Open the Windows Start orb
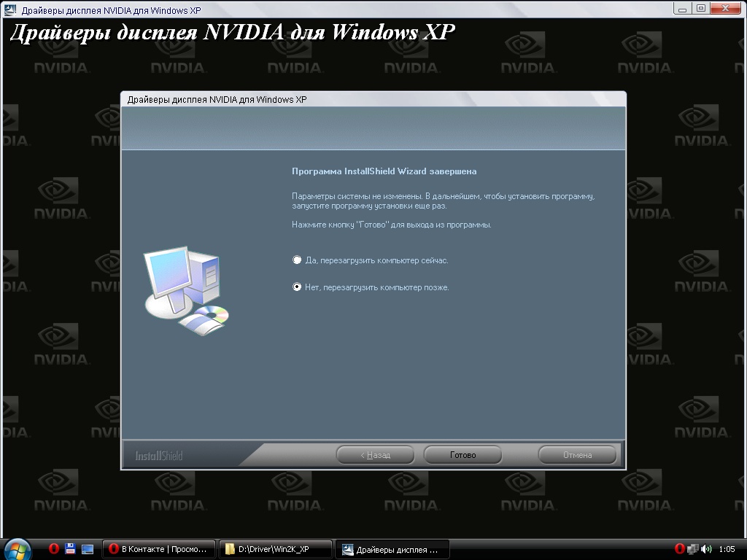The width and height of the screenshot is (747, 560). click(18, 550)
